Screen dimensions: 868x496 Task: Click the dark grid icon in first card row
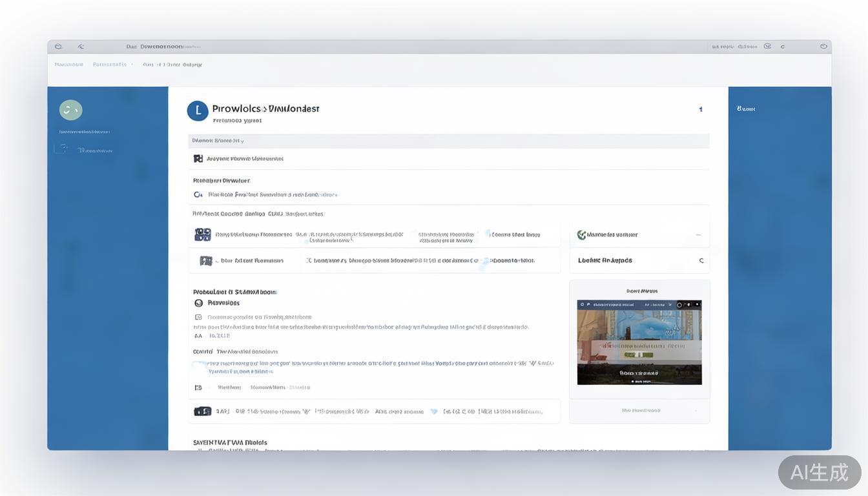click(x=203, y=234)
